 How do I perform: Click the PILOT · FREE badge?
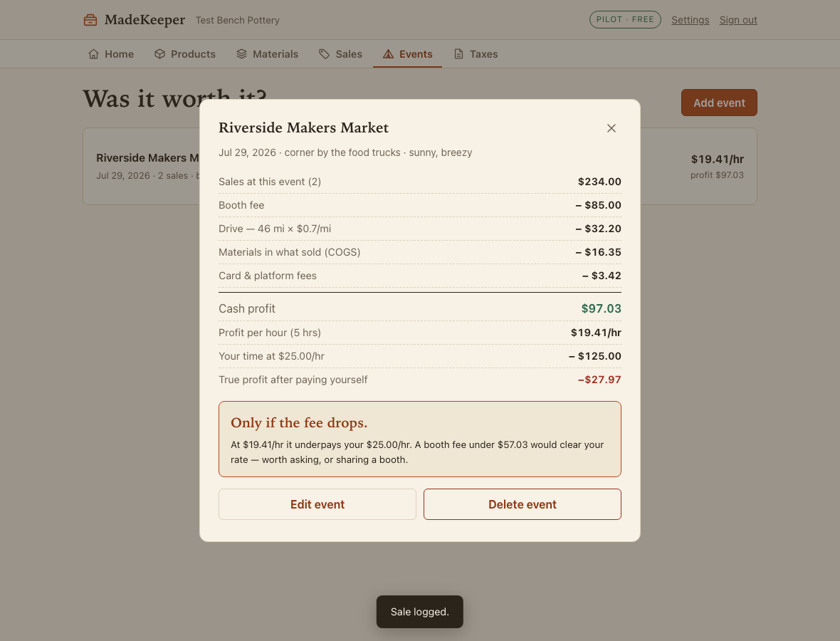point(625,19)
